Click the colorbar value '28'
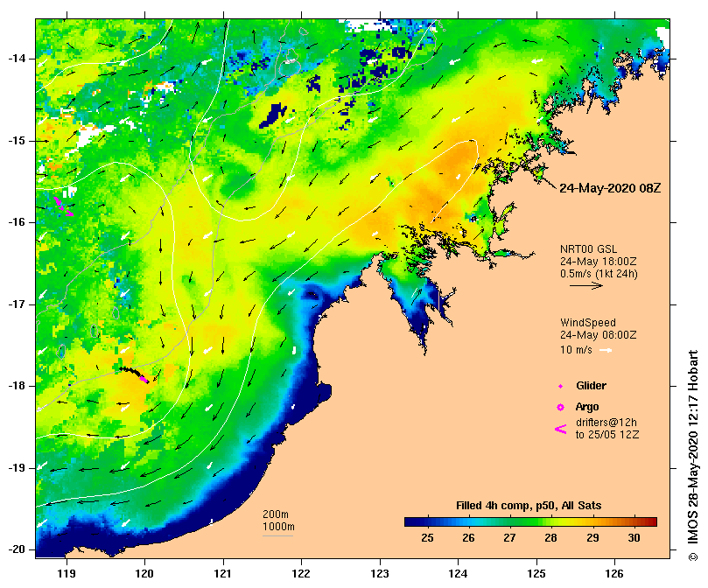The image size is (708, 588). [x=550, y=538]
